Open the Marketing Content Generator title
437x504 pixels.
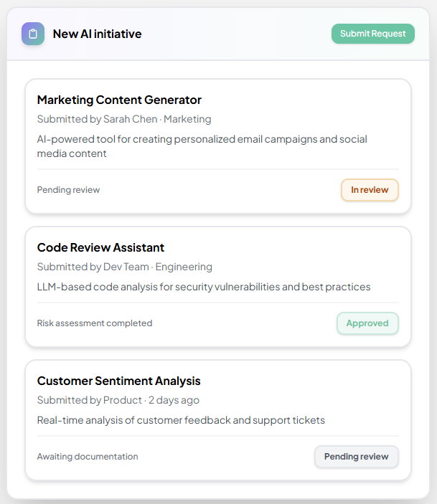[119, 100]
